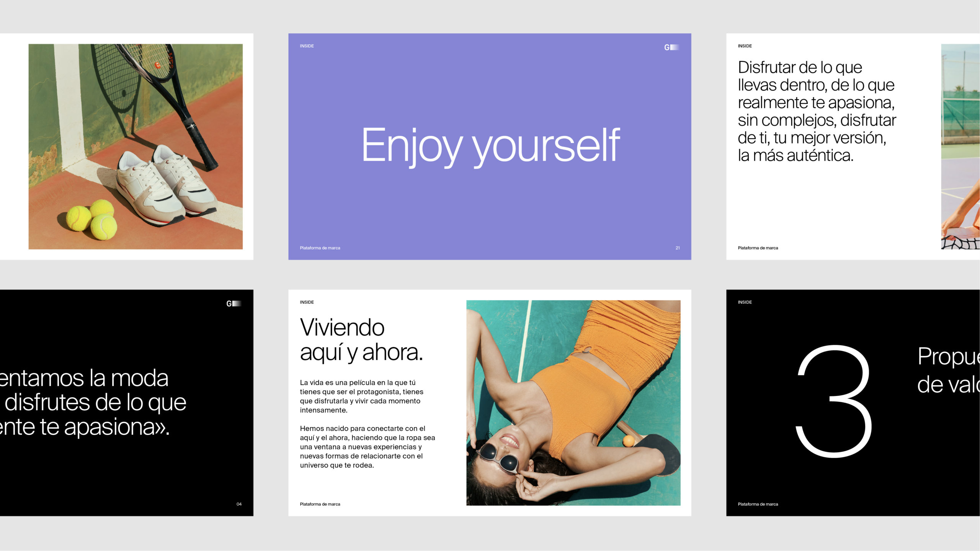The height and width of the screenshot is (551, 980).
Task: Select the tennis shoes and racket photo
Action: pos(136,147)
